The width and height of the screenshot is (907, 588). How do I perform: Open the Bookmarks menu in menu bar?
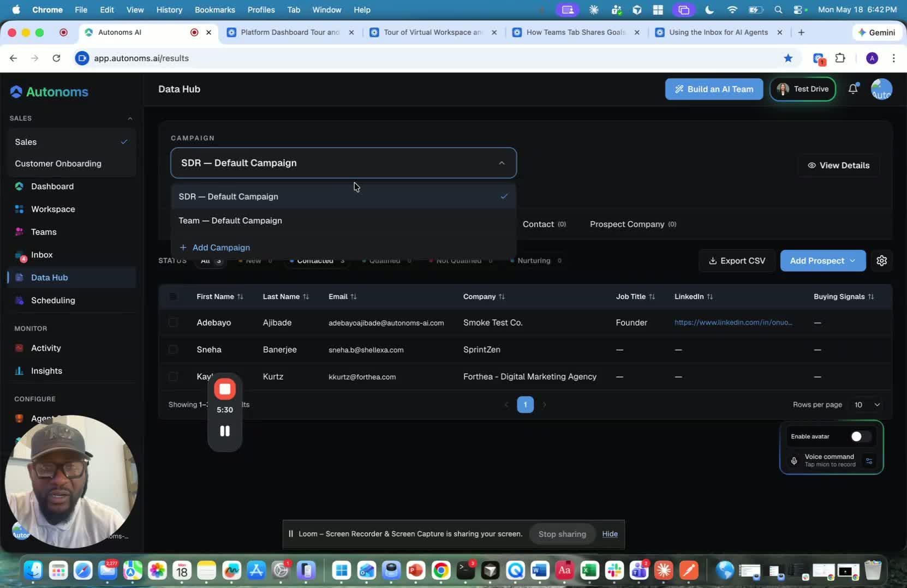click(215, 10)
